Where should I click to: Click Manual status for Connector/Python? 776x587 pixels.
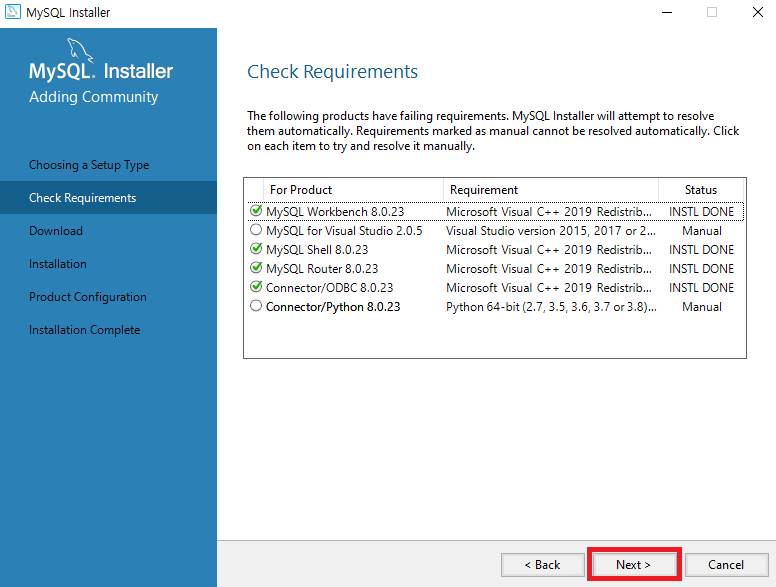click(702, 307)
